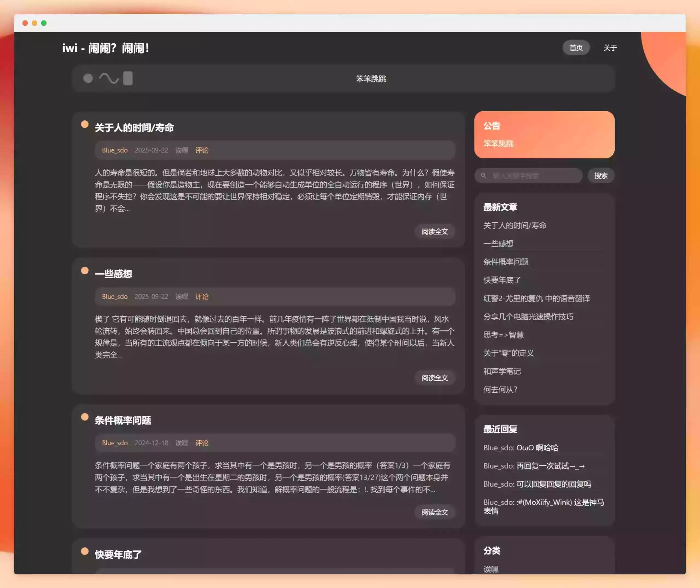Open the 关于 page from the navigation
Screen dimensions: 700x588
tap(610, 48)
